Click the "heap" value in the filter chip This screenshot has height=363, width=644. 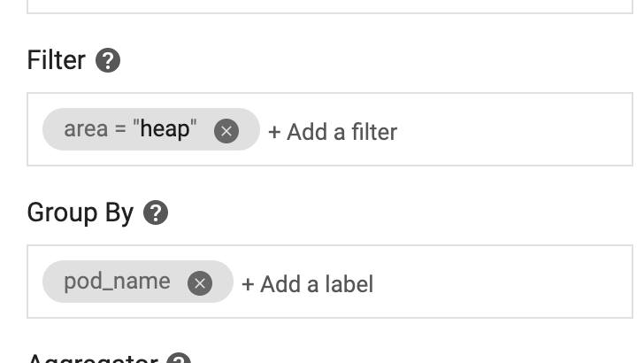pos(165,129)
